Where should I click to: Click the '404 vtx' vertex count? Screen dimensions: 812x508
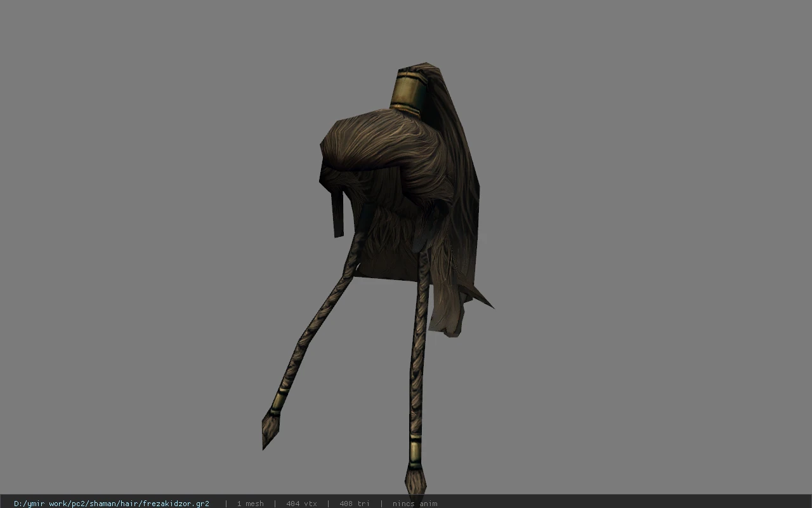[301, 504]
